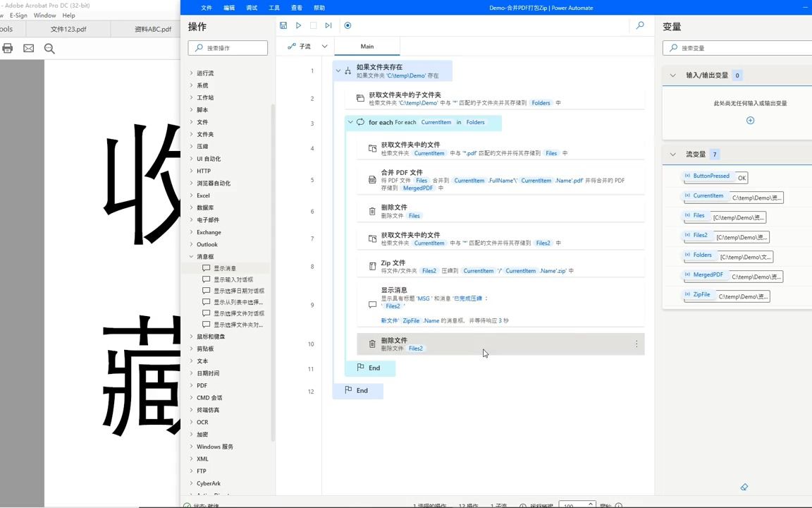This screenshot has height=508, width=812.
Task: Launch the recorder via the record icon
Action: click(x=347, y=25)
